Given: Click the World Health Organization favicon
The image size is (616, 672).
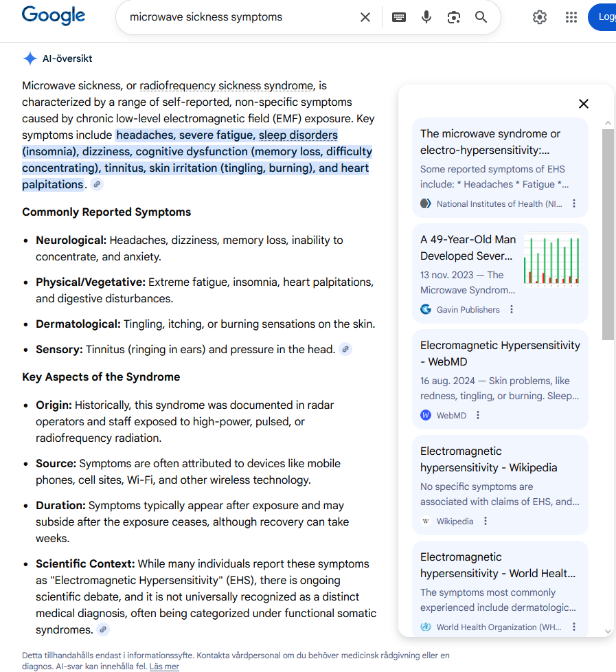Looking at the screenshot, I should 425,627.
